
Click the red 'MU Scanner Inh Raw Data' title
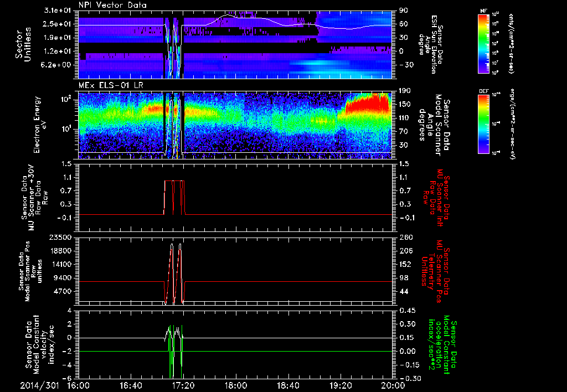click(x=436, y=198)
